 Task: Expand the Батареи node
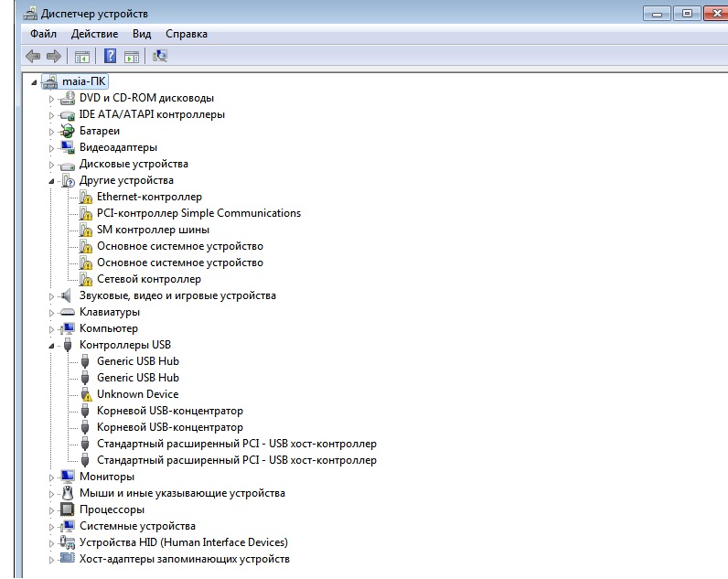pos(51,132)
